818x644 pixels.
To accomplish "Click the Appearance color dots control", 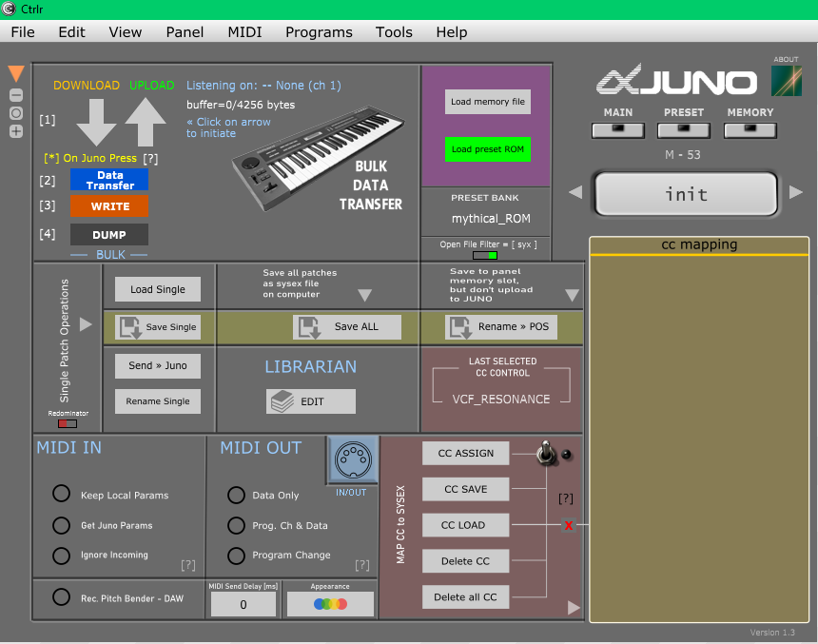I will click(330, 603).
